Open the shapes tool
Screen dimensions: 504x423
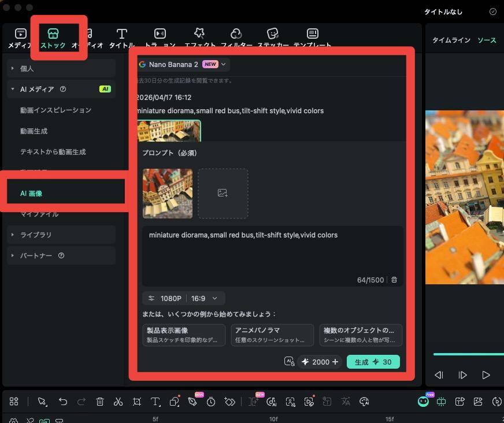click(x=175, y=402)
